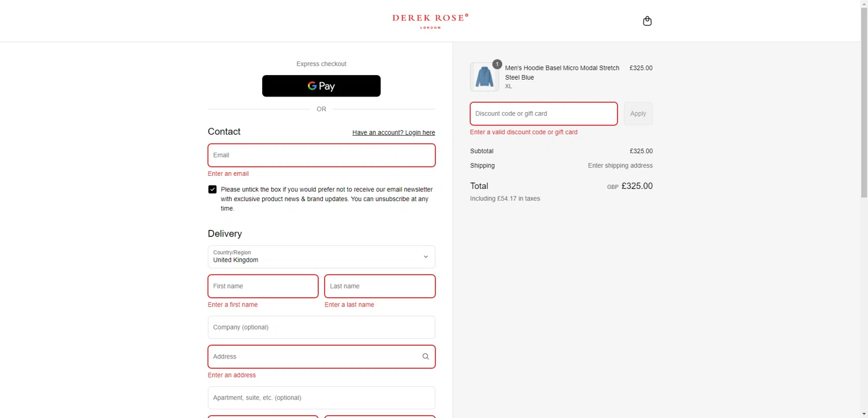868x418 pixels.
Task: Click the Apply discount button
Action: pos(638,114)
